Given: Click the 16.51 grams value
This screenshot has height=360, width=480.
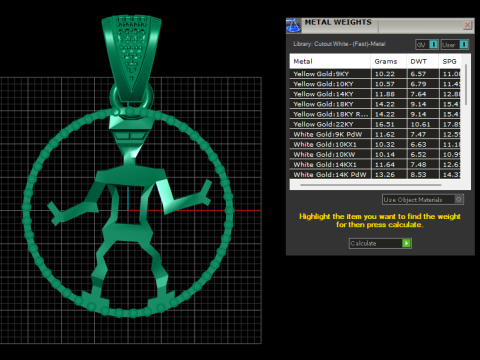Looking at the screenshot, I should [385, 124].
